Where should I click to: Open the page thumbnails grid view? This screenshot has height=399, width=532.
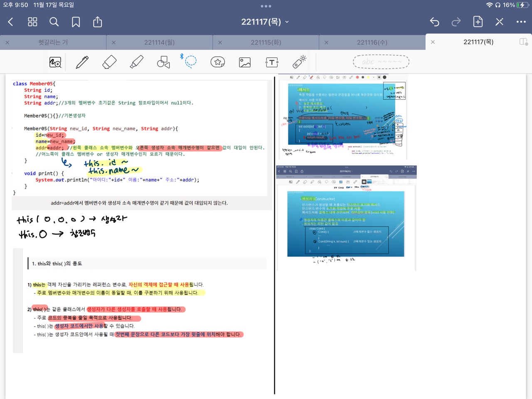click(x=32, y=22)
